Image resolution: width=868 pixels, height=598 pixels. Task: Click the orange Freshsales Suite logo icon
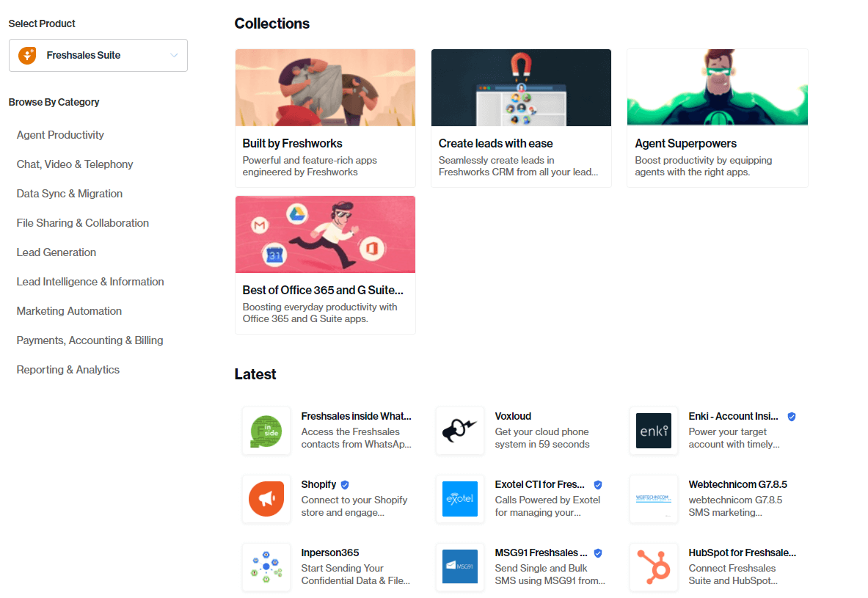coord(27,55)
